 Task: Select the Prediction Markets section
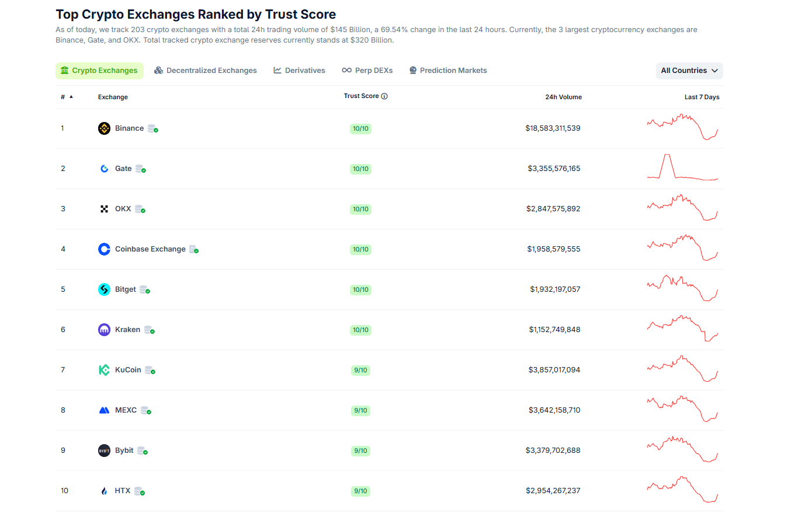[x=448, y=70]
